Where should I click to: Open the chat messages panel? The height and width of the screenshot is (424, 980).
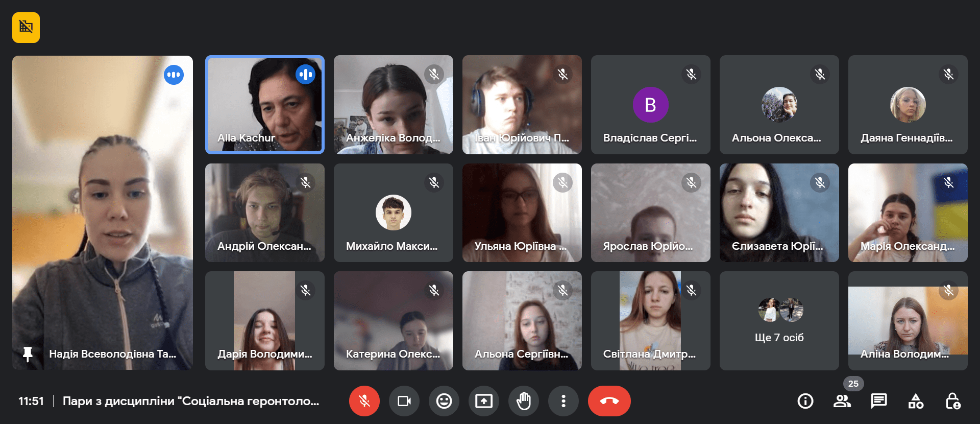pos(878,401)
